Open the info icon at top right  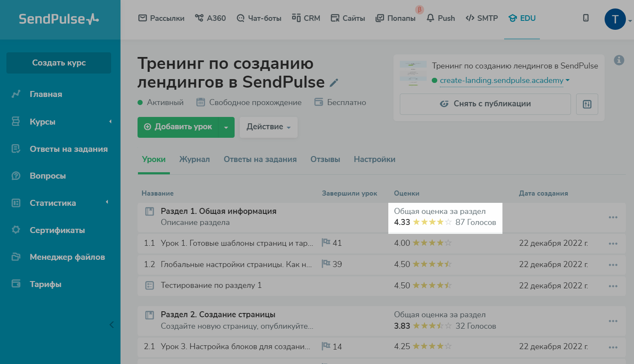(x=619, y=60)
